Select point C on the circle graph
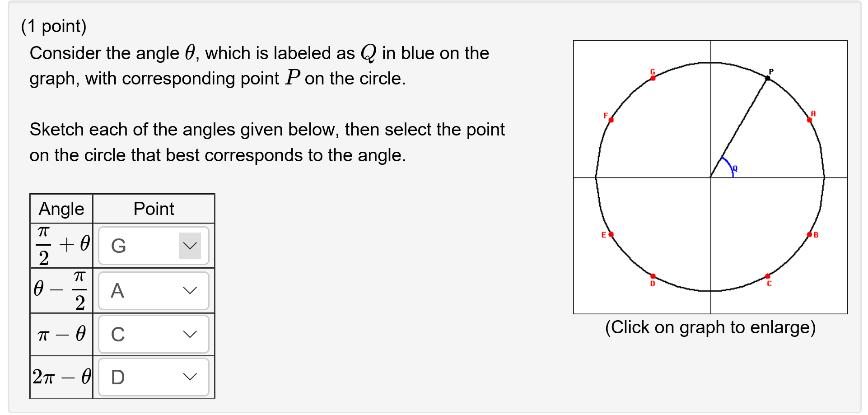Screen dimensions: 868x415 point(768,276)
